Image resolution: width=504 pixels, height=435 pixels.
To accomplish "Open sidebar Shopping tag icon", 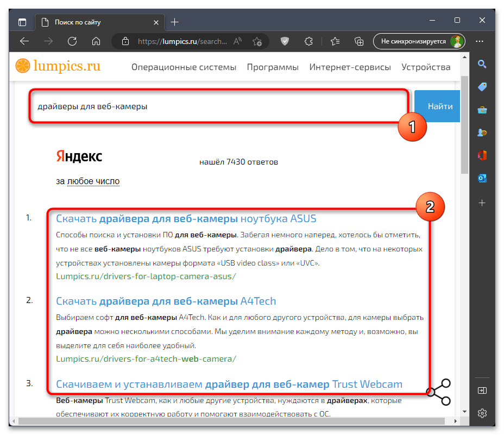I will [482, 87].
